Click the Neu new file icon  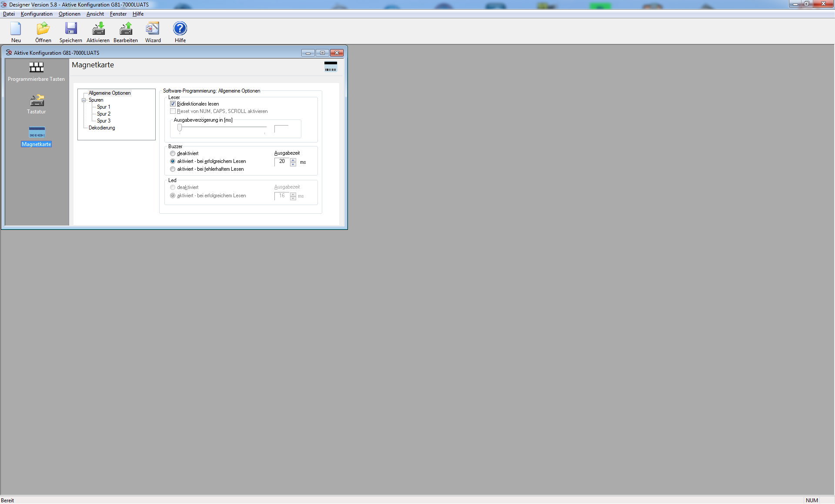click(16, 29)
